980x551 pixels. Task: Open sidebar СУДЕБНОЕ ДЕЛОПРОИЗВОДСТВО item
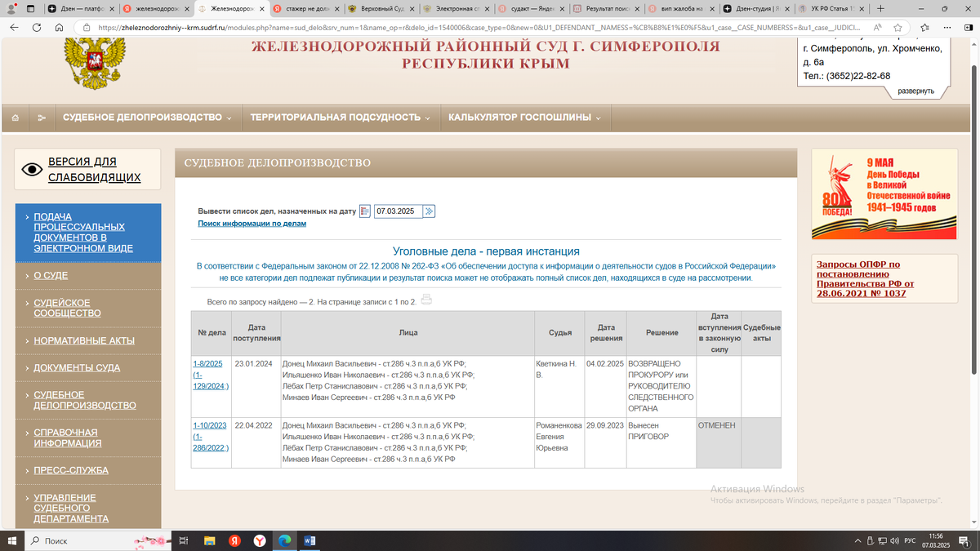(85, 400)
